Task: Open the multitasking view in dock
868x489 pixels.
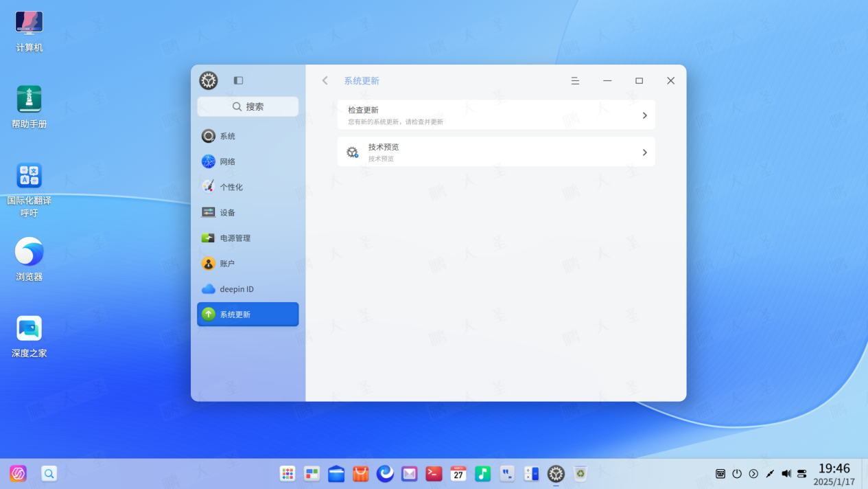Action: [312, 473]
